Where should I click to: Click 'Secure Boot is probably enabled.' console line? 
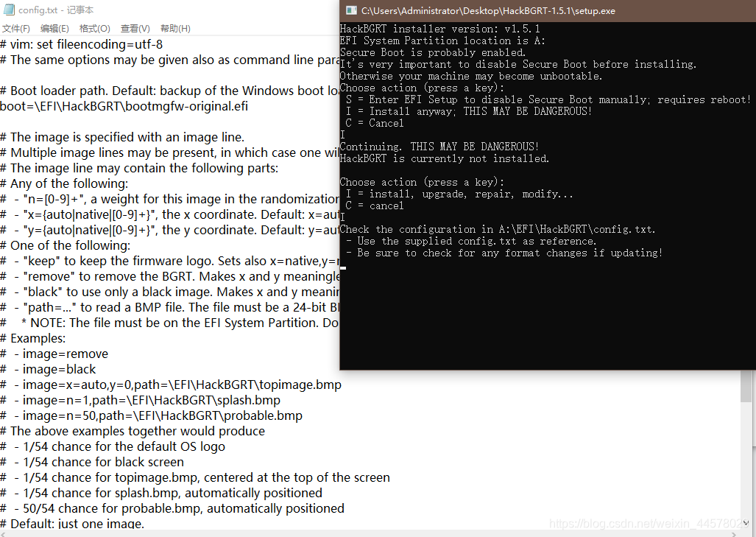433,52
